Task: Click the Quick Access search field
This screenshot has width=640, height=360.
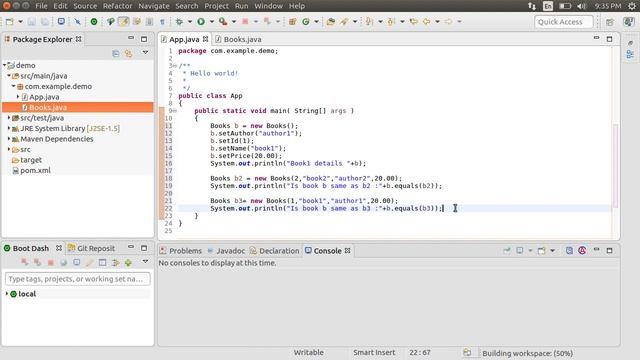Action: pyautogui.click(x=564, y=22)
